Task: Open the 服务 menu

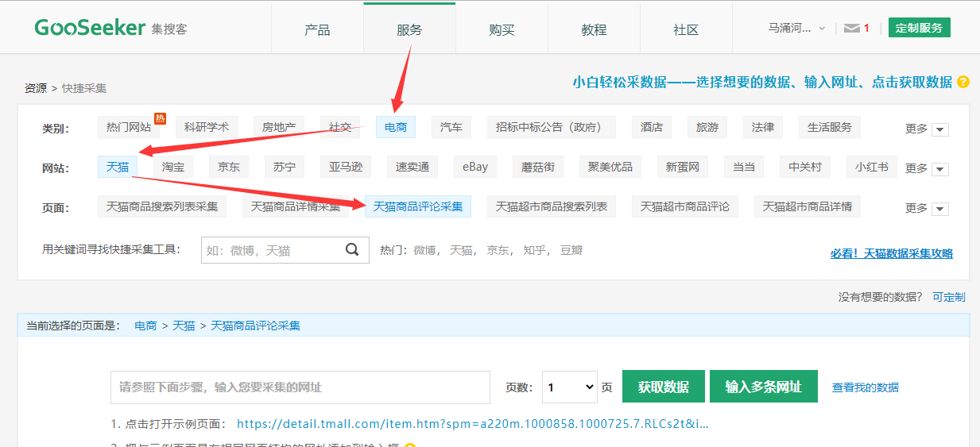Action: (409, 30)
